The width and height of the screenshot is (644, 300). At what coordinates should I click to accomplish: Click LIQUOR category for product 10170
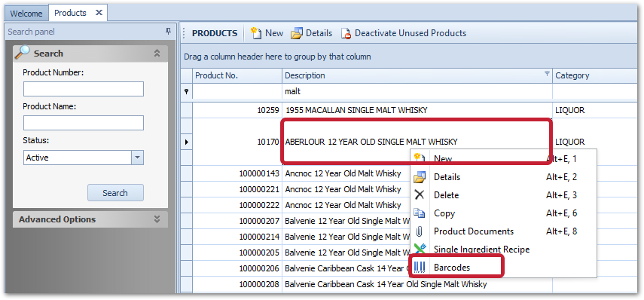click(570, 142)
